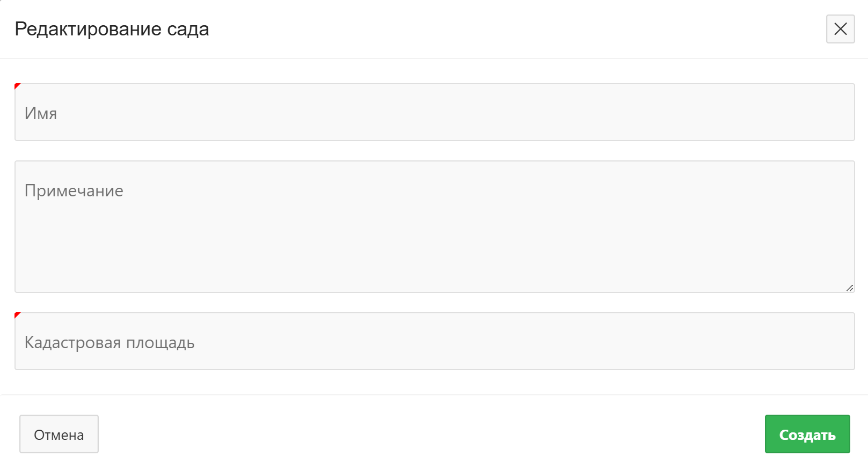Screen dimensions: 868x471
Task: Click the 'Редактирование сада' dialog title
Action: (x=112, y=29)
